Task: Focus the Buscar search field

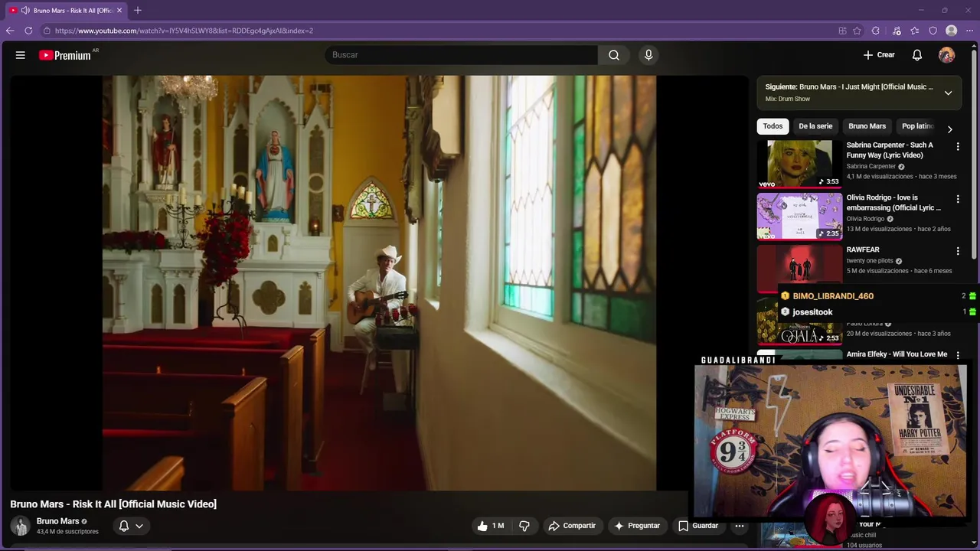Action: (x=462, y=55)
